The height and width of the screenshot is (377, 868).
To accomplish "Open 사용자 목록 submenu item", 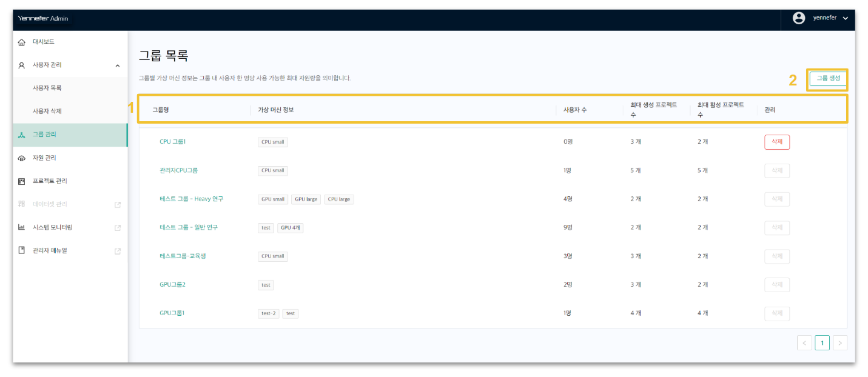I will point(47,88).
